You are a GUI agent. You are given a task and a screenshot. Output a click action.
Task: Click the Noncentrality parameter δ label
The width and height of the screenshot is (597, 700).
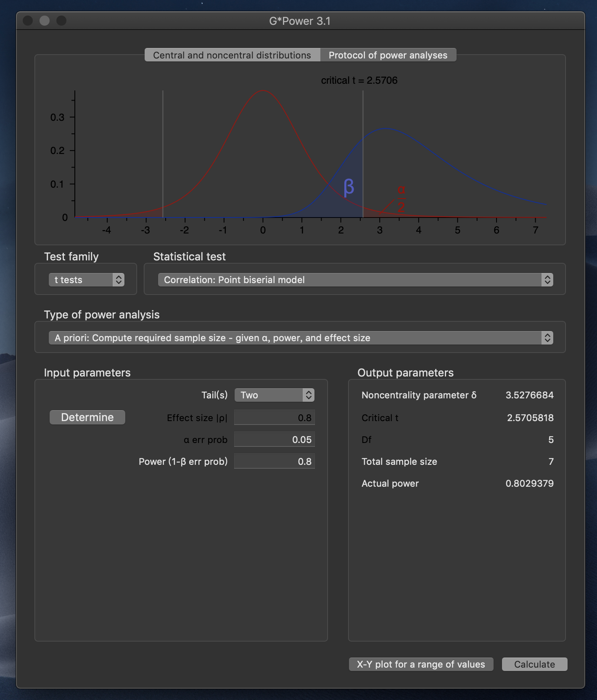coord(419,395)
